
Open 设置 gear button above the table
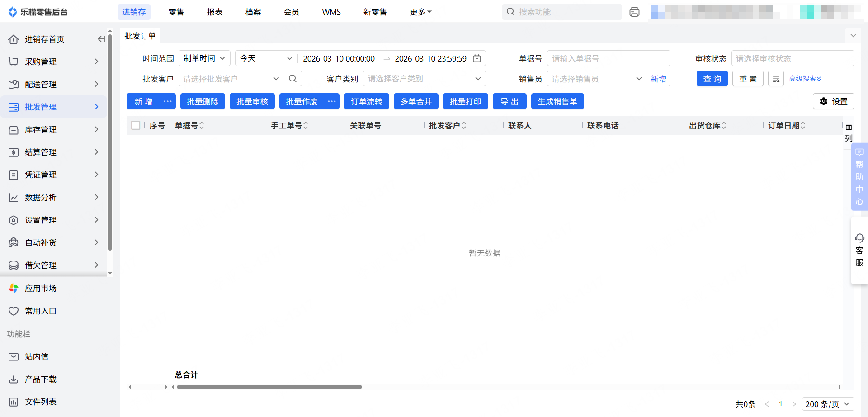pyautogui.click(x=833, y=101)
